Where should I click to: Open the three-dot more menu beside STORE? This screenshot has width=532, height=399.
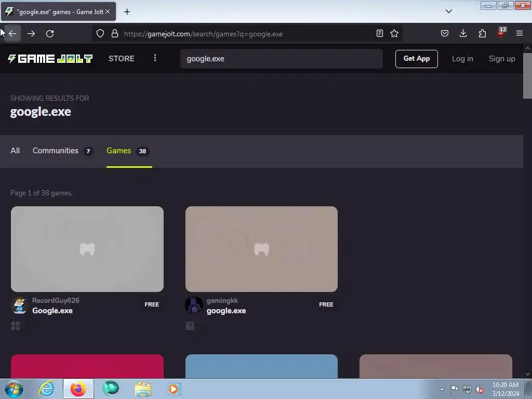pos(155,58)
